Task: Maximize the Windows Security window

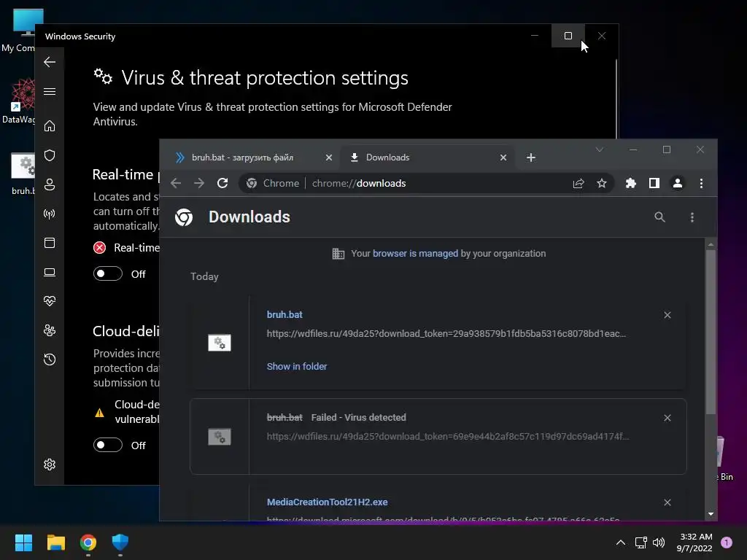Action: [x=568, y=36]
